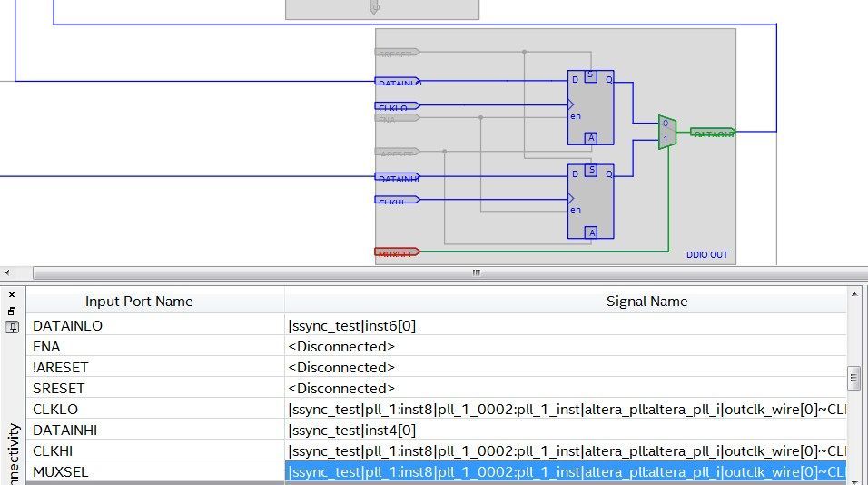The width and height of the screenshot is (868, 485).
Task: Select the DATAINLO port symbol in the schematic
Action: (398, 82)
